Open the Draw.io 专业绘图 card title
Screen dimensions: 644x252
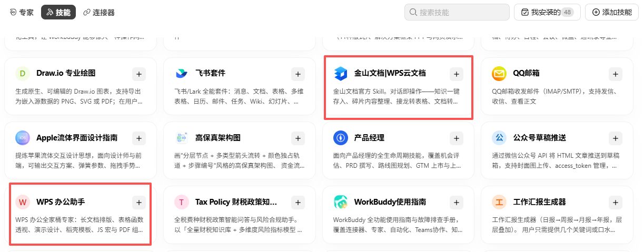coord(66,73)
